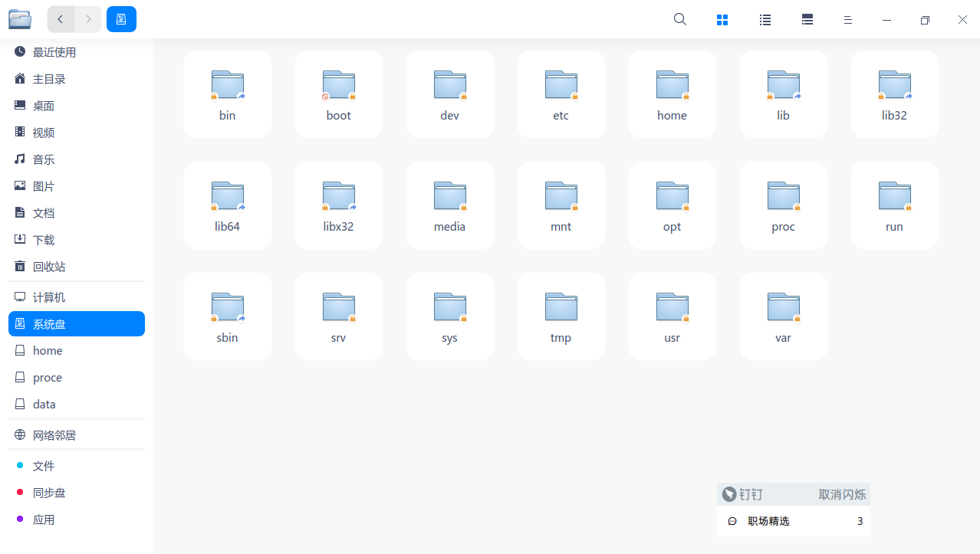The image size is (980, 554).
Task: Switch to list view
Action: click(765, 20)
